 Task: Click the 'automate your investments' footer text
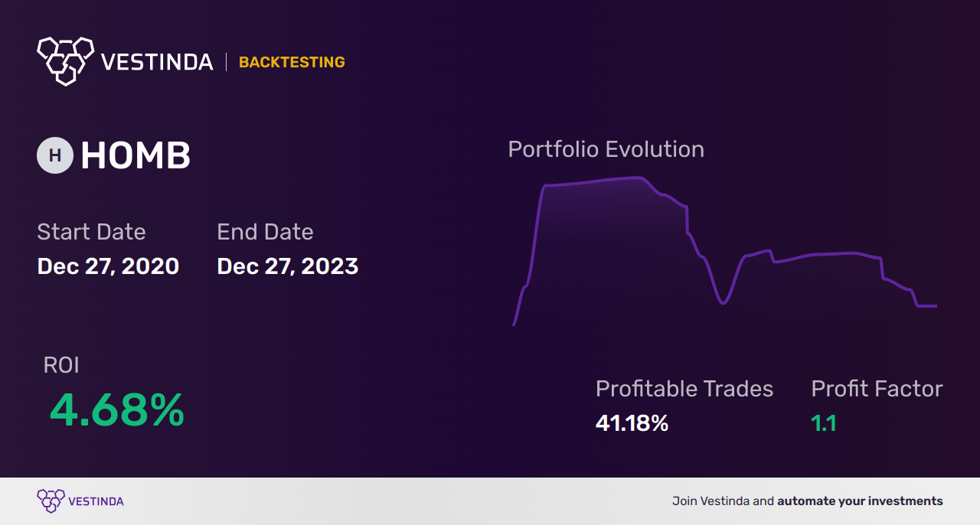[860, 501]
